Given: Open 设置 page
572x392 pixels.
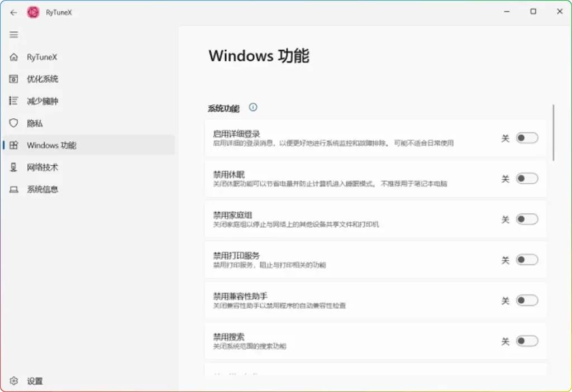Looking at the screenshot, I should click(89, 381).
